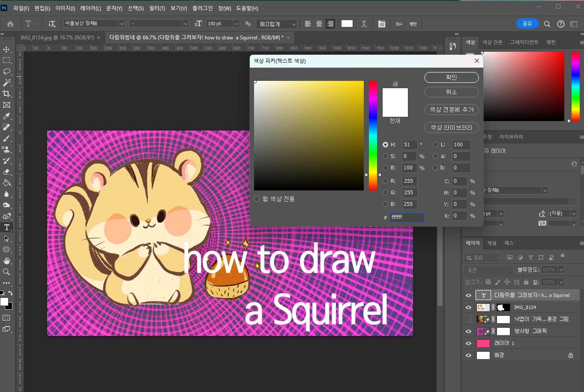Open the font size 150 pt dropdown
The width and height of the screenshot is (584, 392).
point(237,24)
